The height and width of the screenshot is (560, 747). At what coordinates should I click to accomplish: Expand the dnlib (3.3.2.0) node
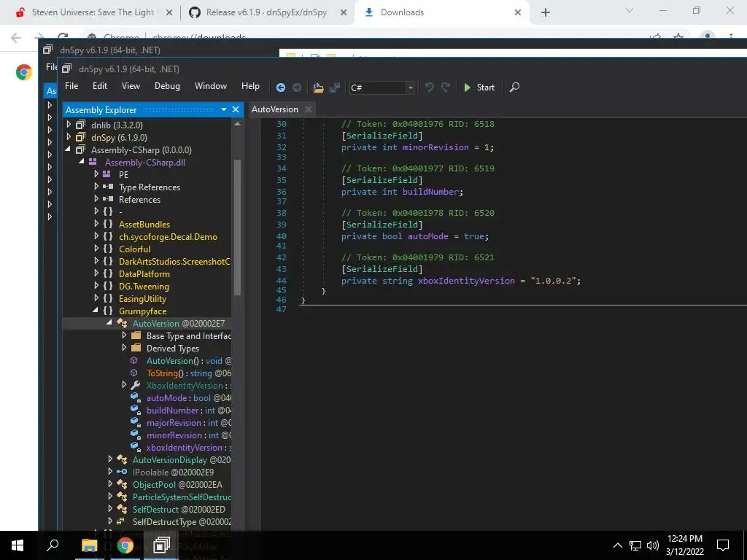click(x=69, y=125)
